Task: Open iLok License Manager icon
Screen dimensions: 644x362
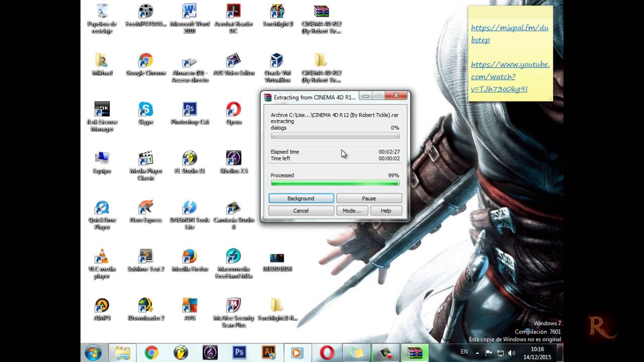Action: pos(102,117)
